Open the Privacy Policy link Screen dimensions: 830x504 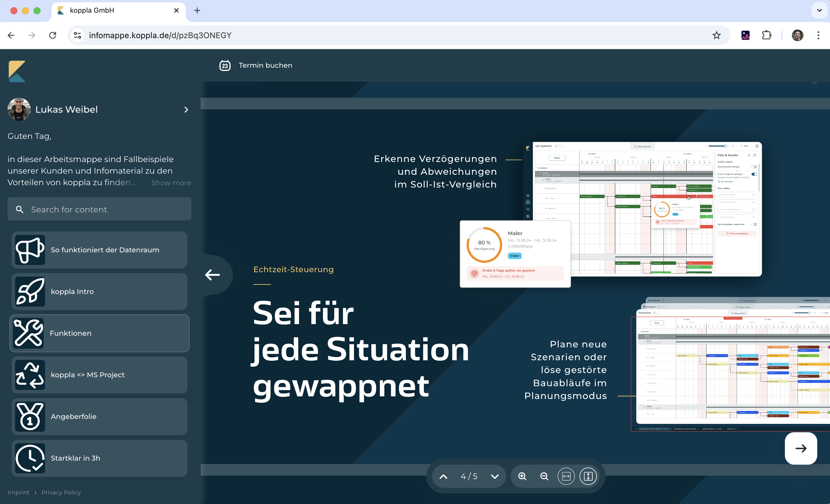pos(61,492)
